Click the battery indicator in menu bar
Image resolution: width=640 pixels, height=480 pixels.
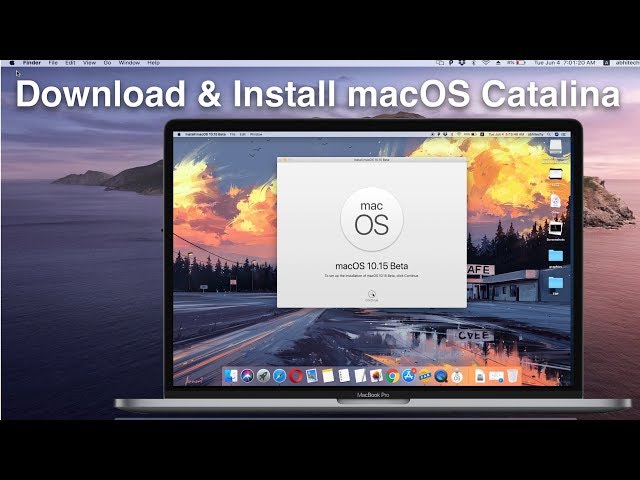point(516,63)
